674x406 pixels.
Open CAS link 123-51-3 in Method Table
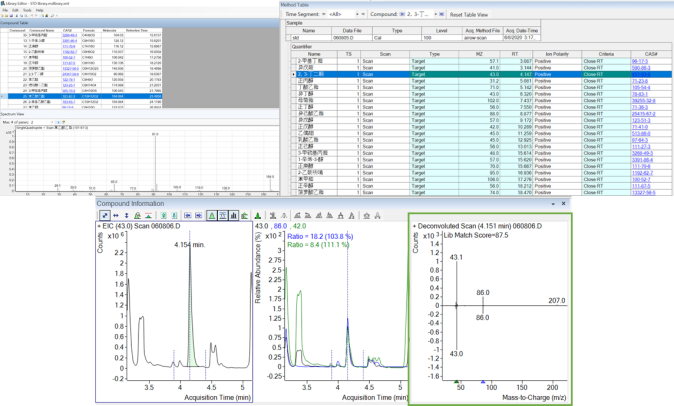click(641, 120)
